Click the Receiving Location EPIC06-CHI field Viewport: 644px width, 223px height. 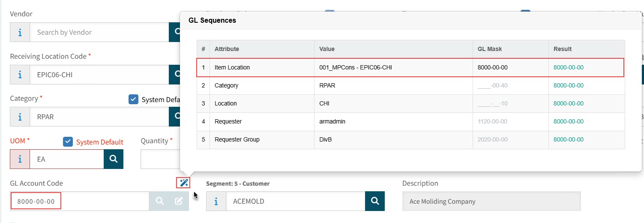pos(99,75)
